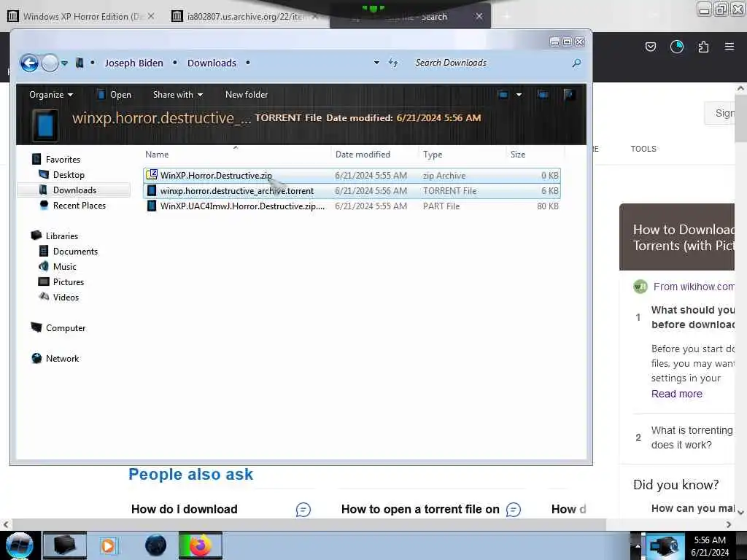Viewport: 747px width, 560px height.
Task: Click the Firefox account circle icon
Action: point(676,47)
